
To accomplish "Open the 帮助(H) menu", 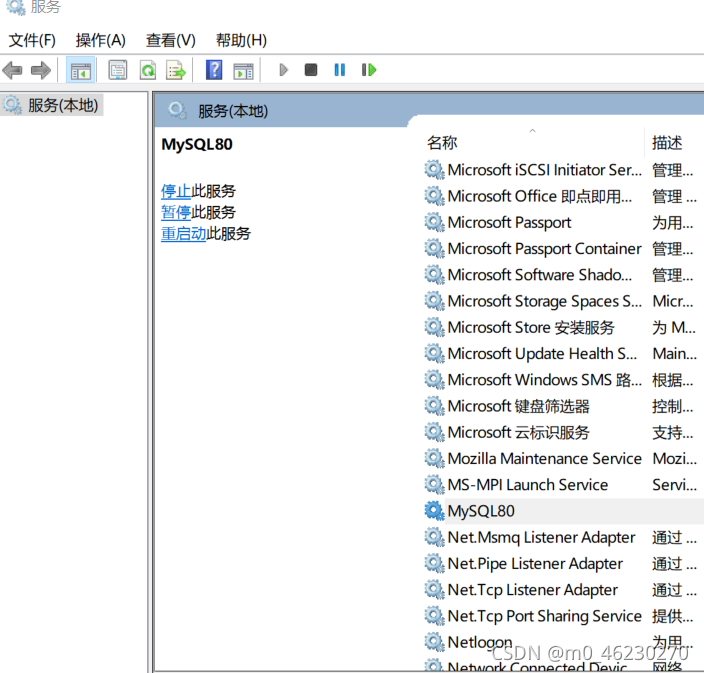I will coord(241,40).
